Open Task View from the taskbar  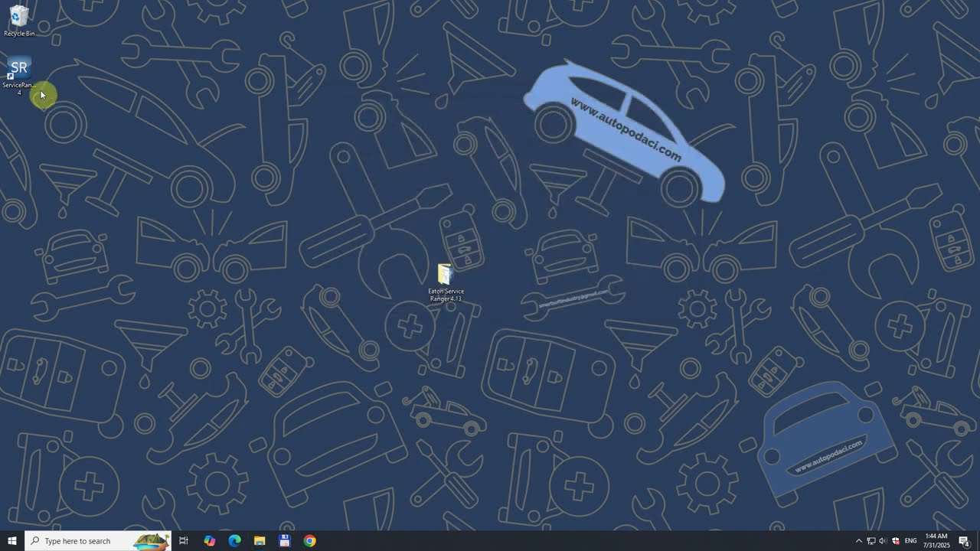point(184,541)
